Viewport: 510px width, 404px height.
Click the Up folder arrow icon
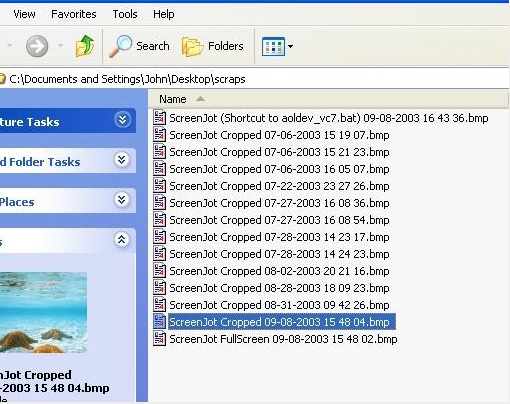(85, 46)
